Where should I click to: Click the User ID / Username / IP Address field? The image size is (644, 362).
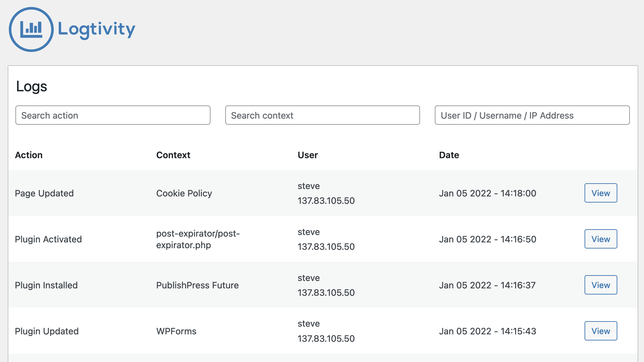tap(532, 115)
